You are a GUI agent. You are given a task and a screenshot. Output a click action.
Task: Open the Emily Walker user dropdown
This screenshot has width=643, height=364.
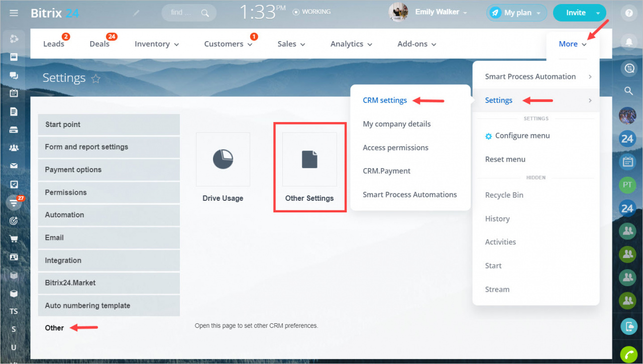tap(441, 13)
